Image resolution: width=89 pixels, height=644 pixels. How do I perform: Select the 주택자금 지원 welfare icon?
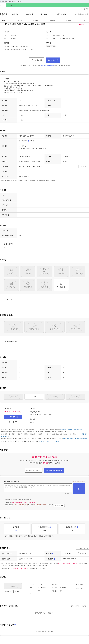[x=11, y=285]
